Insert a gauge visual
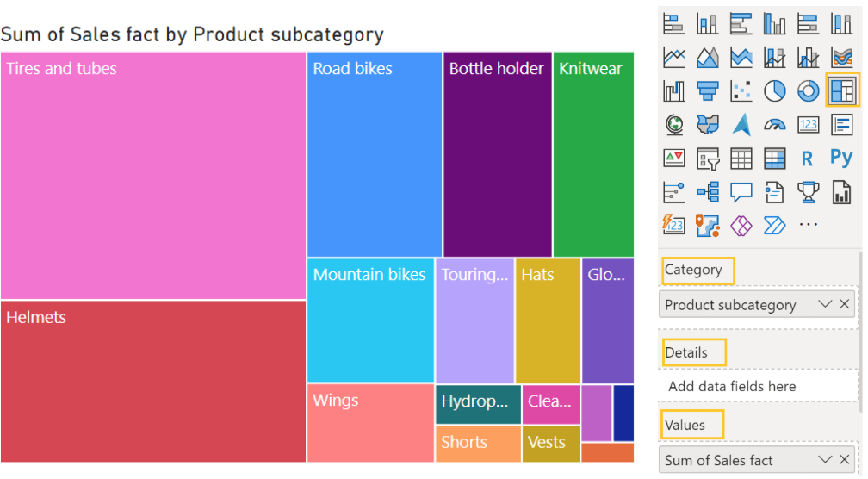The height and width of the screenshot is (479, 868). pyautogui.click(x=775, y=124)
